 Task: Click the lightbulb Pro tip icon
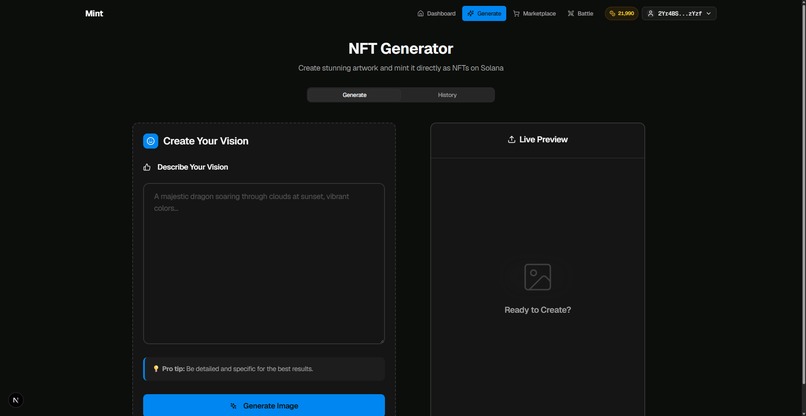[156, 369]
